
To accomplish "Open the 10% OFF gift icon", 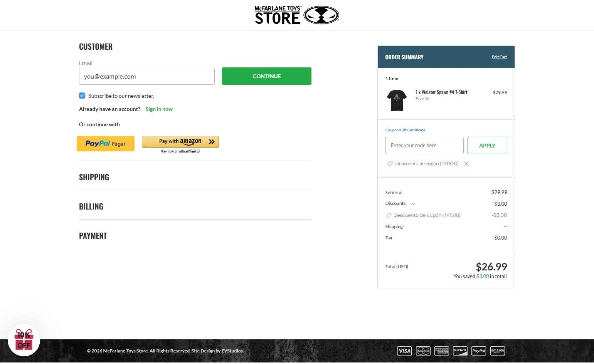I will 24,340.
